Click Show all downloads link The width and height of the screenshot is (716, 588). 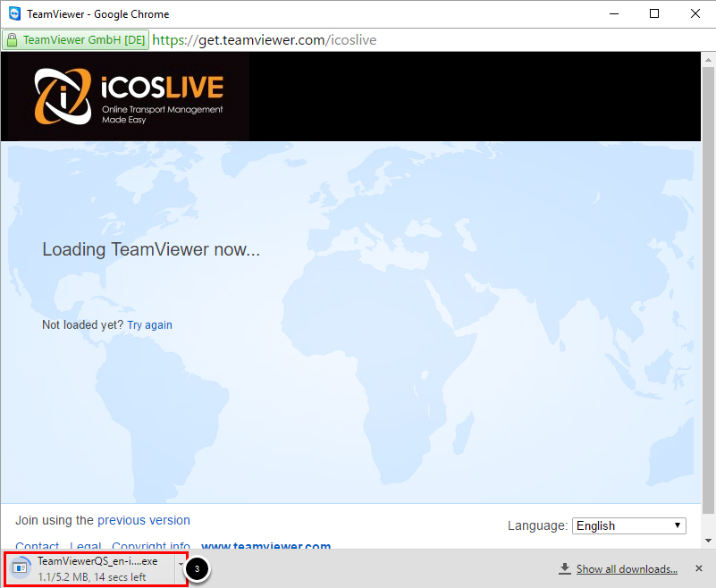[627, 569]
